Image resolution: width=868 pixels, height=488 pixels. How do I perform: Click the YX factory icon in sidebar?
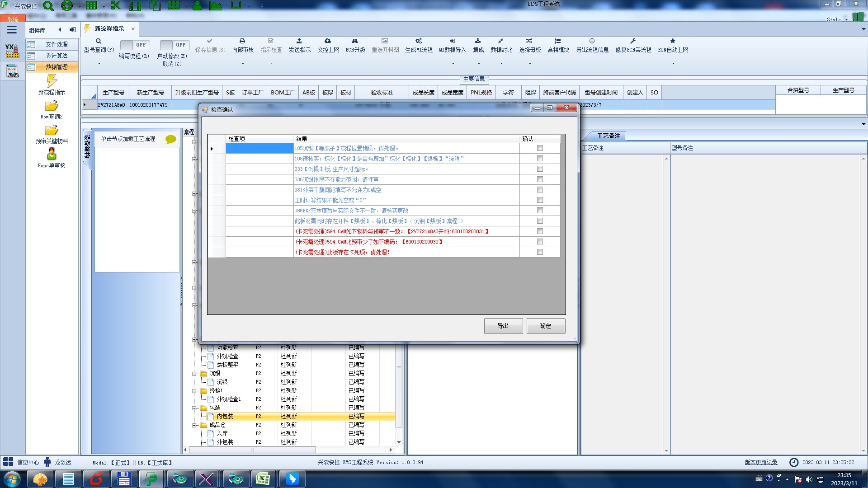click(x=12, y=51)
